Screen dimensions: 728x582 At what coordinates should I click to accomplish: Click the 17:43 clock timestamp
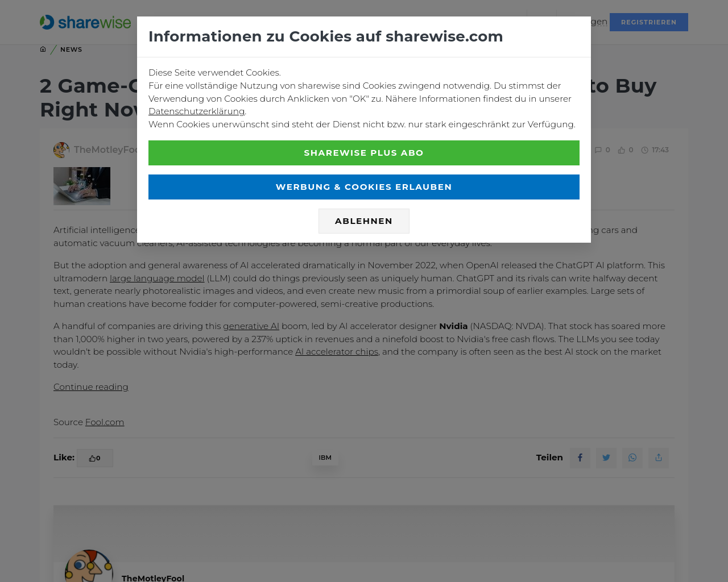click(x=655, y=150)
